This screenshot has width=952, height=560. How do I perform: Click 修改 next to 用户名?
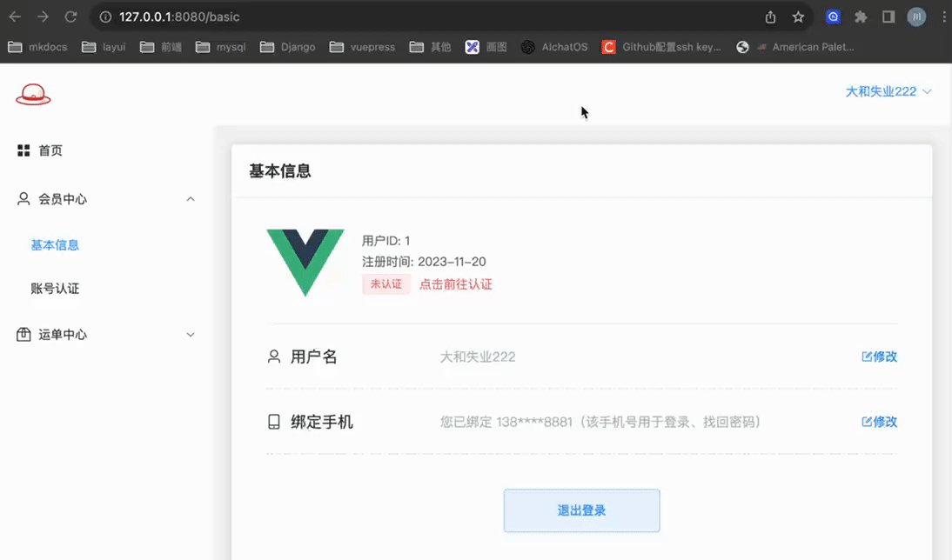point(879,357)
